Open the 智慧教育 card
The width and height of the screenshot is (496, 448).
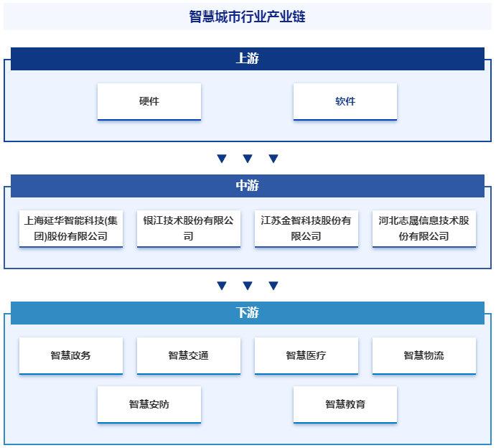345,404
